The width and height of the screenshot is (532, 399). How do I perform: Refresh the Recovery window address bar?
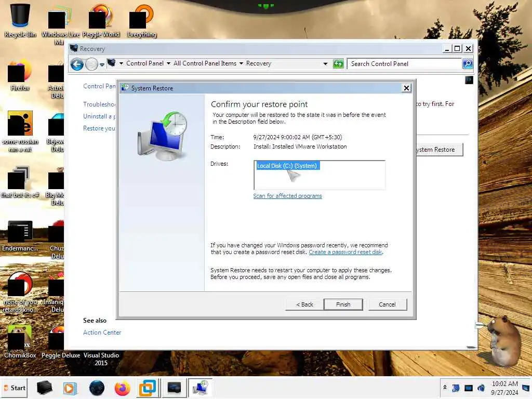338,64
